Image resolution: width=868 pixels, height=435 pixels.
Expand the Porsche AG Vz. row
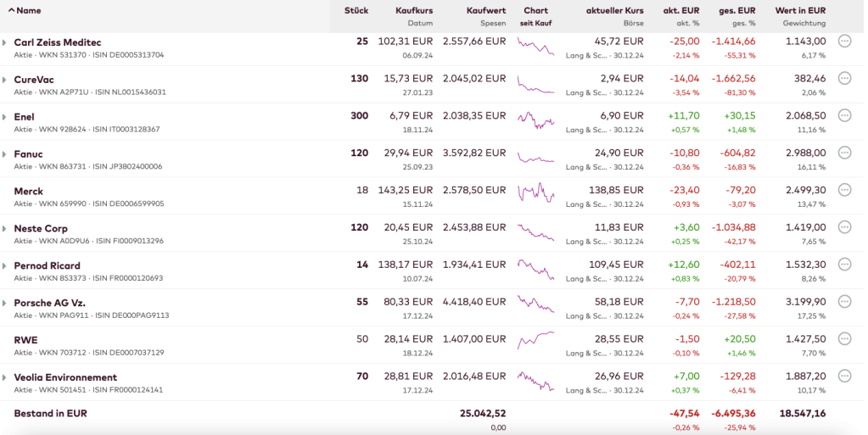tap(5, 304)
